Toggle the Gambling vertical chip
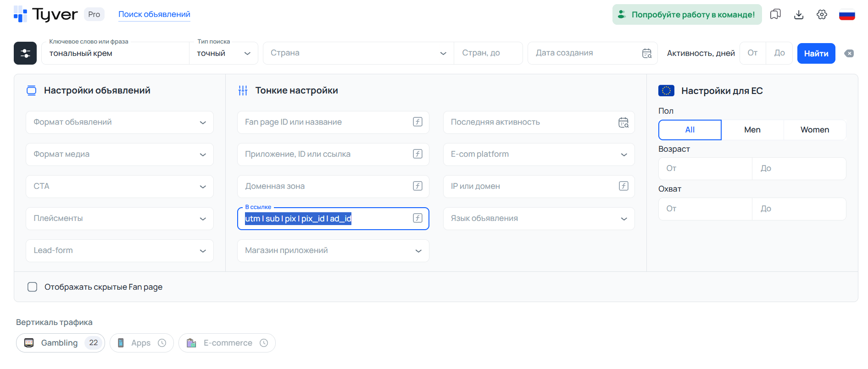Screen dimensions: 868x369 click(61, 343)
